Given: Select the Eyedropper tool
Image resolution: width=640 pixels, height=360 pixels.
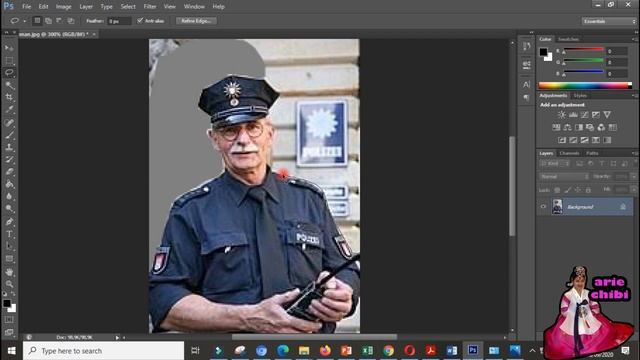Looking at the screenshot, I should point(9,109).
